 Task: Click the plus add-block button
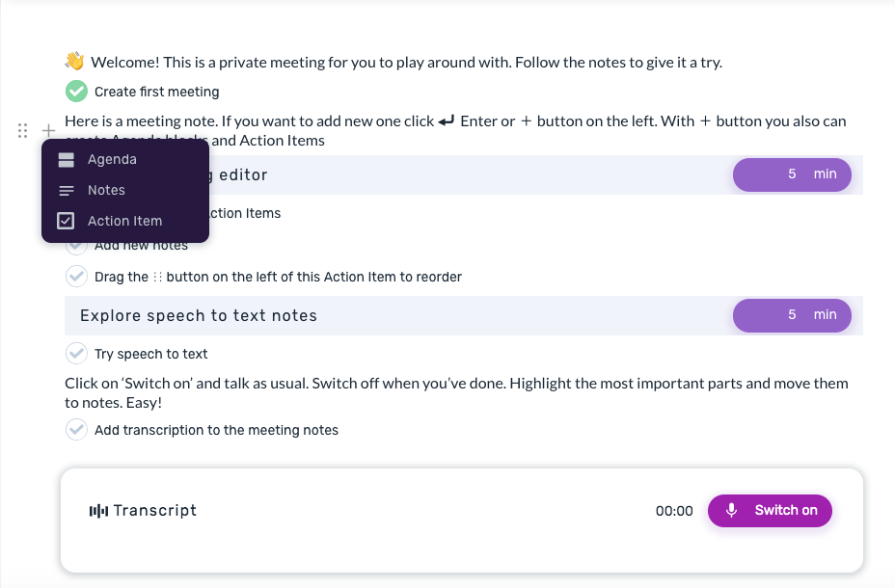[x=48, y=131]
